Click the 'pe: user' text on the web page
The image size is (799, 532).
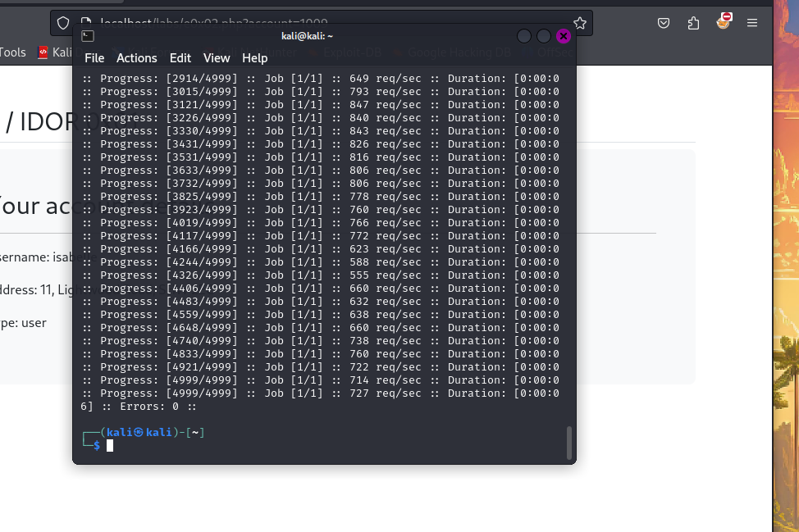tap(24, 323)
